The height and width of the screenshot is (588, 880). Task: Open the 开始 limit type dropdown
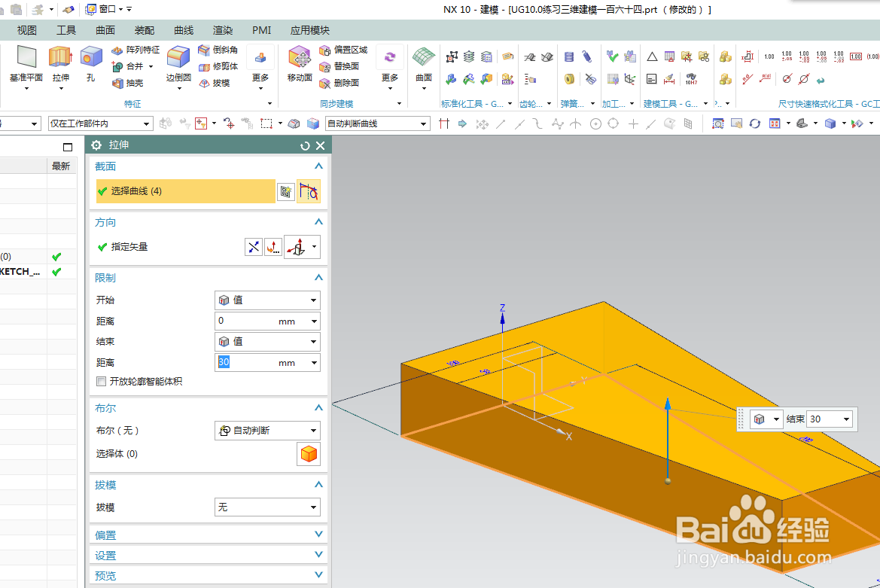267,300
